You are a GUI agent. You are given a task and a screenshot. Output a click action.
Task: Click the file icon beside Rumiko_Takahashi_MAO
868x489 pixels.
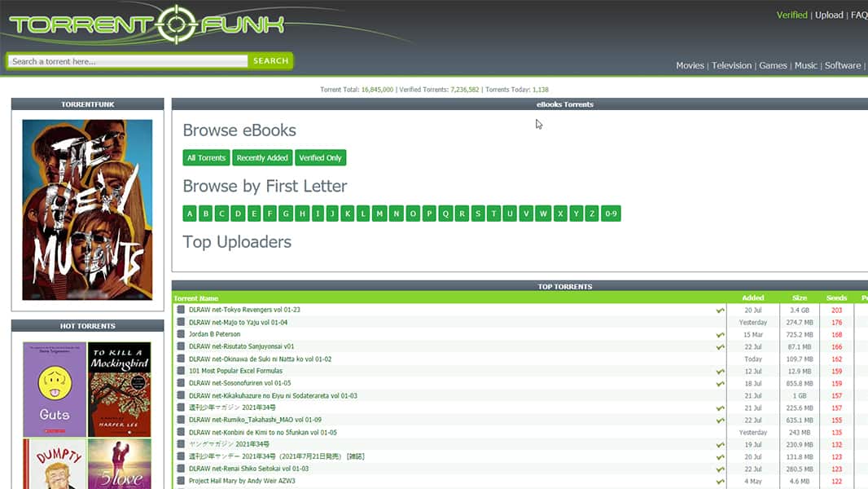pos(181,419)
